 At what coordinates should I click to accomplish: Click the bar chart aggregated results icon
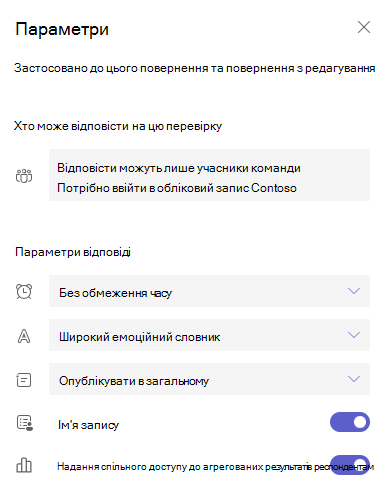point(24,465)
